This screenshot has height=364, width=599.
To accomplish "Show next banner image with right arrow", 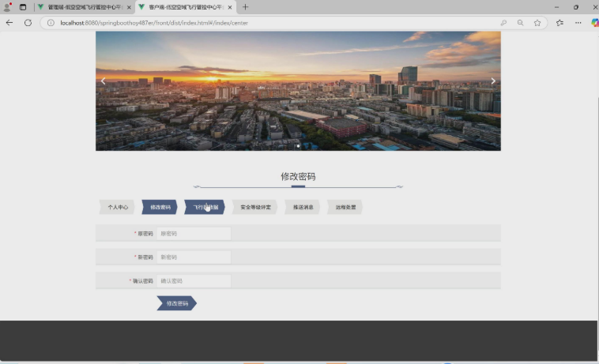I will coord(493,81).
